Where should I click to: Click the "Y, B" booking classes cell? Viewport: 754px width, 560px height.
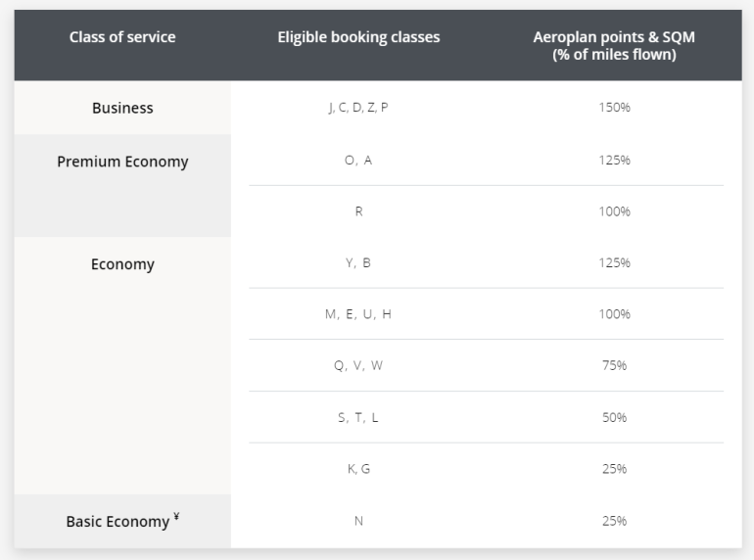(x=358, y=262)
